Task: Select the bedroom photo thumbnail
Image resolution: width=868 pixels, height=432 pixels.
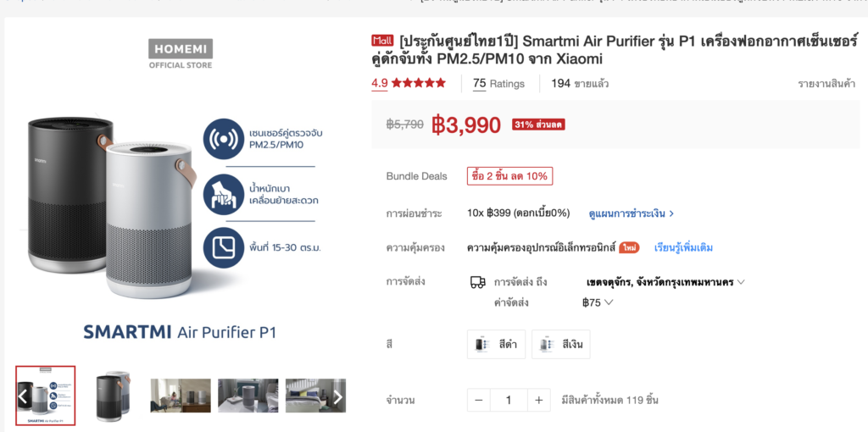Action: pyautogui.click(x=315, y=396)
